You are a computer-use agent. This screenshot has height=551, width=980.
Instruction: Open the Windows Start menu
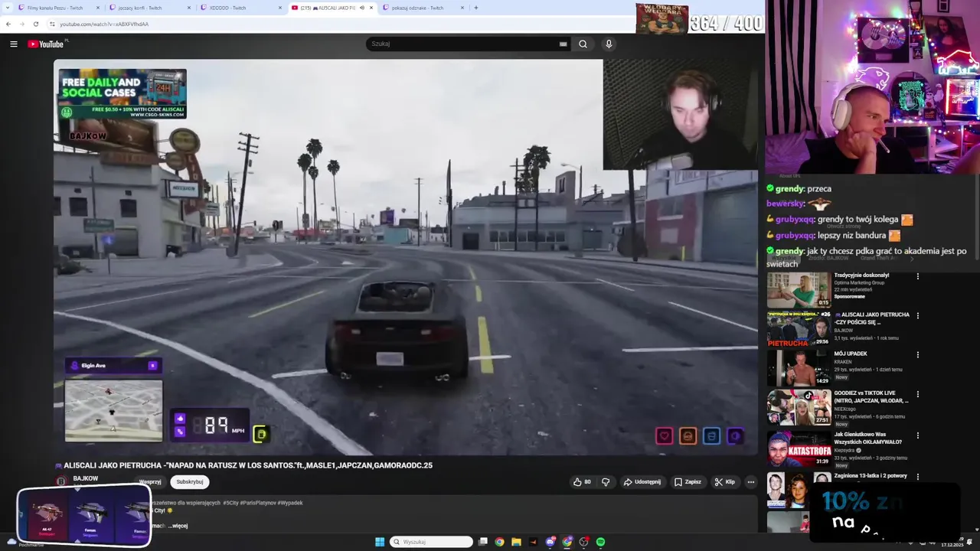[380, 542]
